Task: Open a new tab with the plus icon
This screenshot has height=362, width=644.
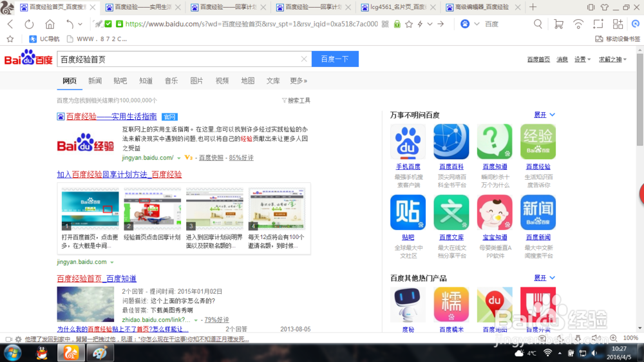Action: pos(533,7)
